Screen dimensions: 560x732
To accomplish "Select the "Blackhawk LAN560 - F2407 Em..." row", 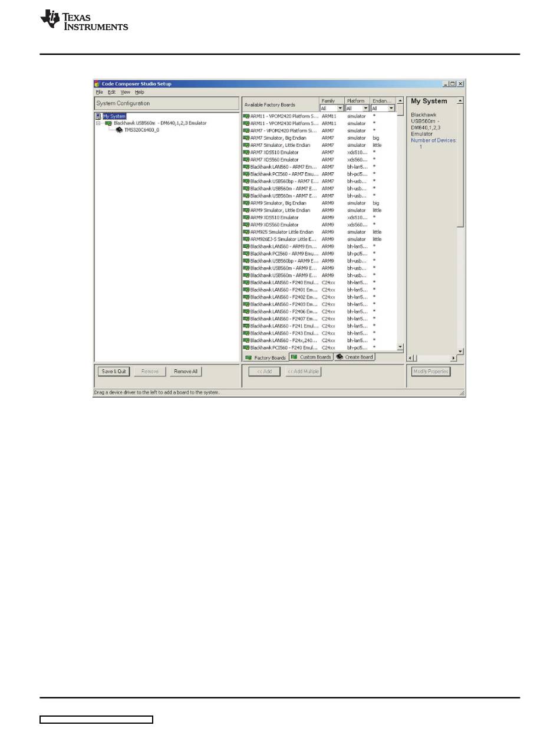I will pyautogui.click(x=319, y=319).
